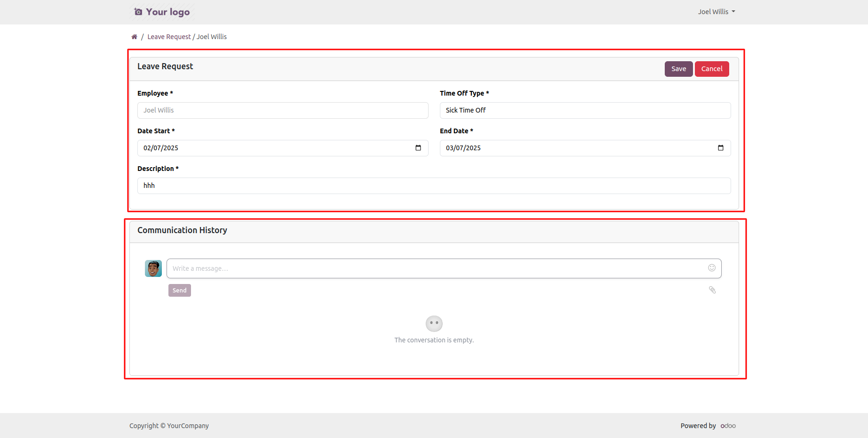Click the End Date value 03/07/2025
Screen dimensions: 868x438
click(463, 148)
